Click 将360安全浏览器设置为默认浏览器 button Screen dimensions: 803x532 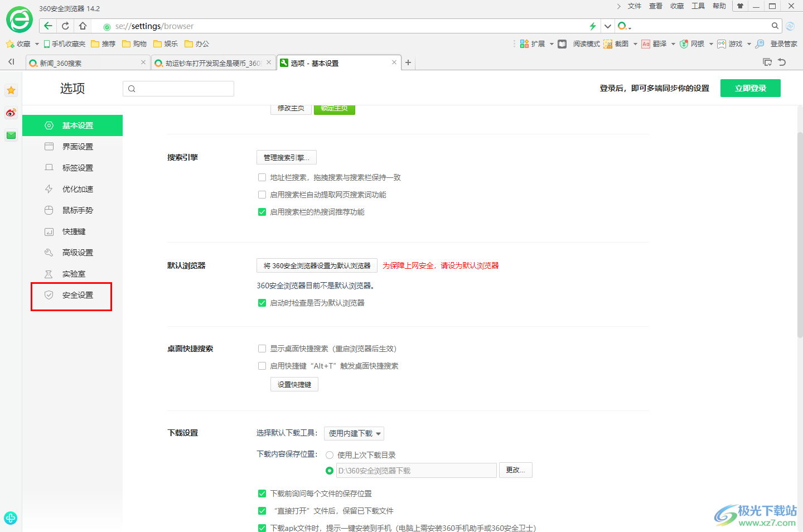(x=317, y=265)
